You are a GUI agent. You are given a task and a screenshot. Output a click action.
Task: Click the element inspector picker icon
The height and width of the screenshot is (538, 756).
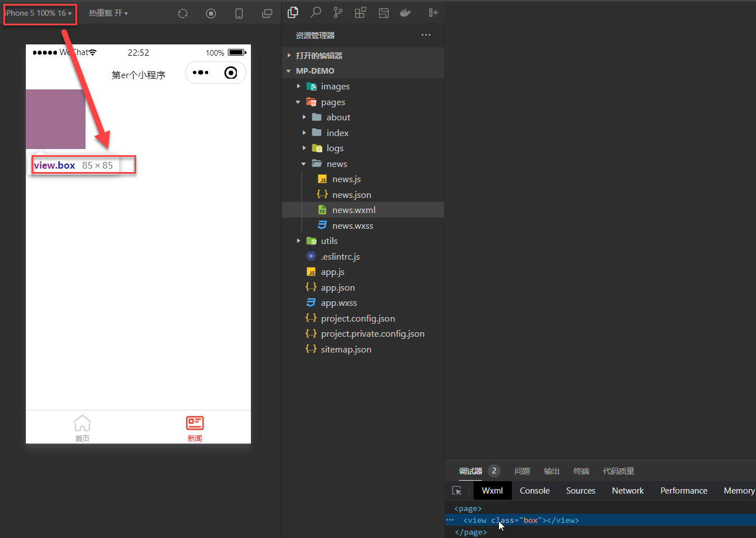pyautogui.click(x=457, y=491)
